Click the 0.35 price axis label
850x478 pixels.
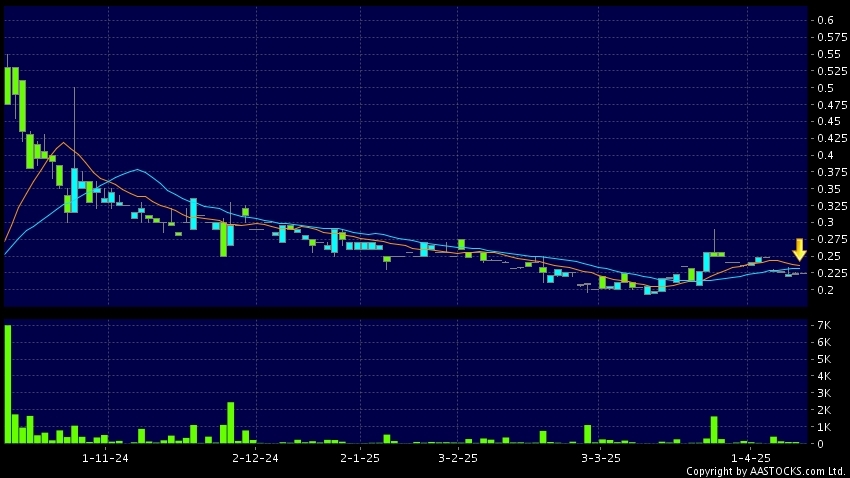[x=829, y=189]
